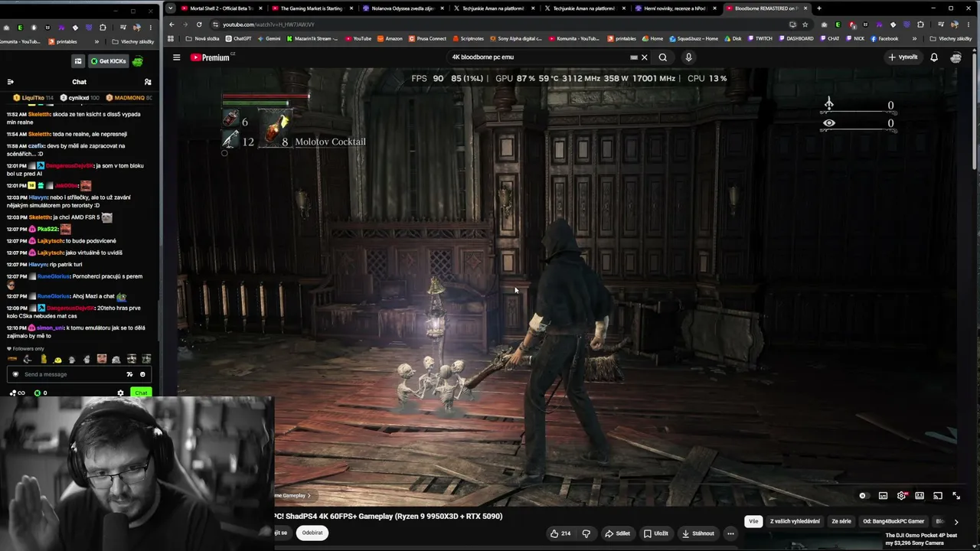Open YouTube notifications bell
This screenshot has height=551, width=980.
tap(934, 57)
